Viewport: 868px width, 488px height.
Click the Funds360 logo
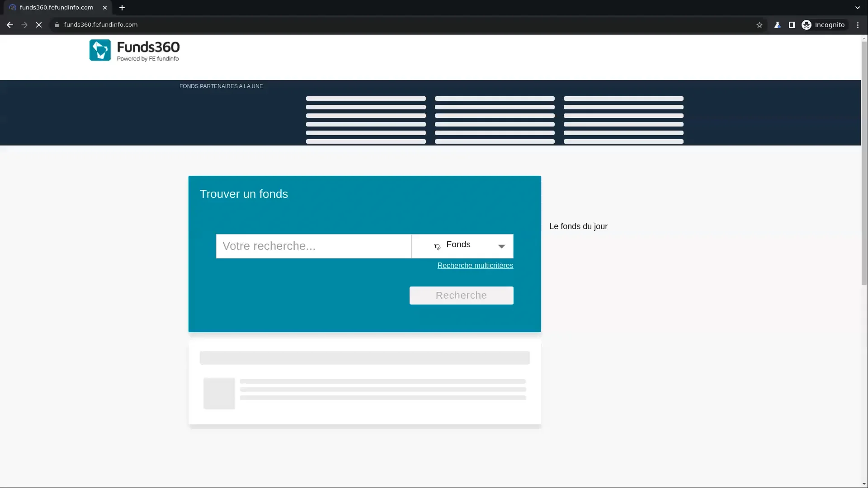[x=134, y=50]
